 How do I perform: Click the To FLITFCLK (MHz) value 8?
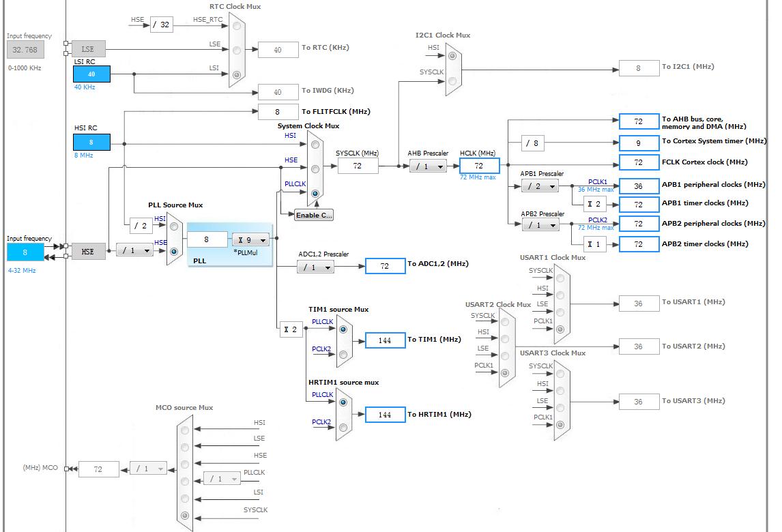(278, 112)
